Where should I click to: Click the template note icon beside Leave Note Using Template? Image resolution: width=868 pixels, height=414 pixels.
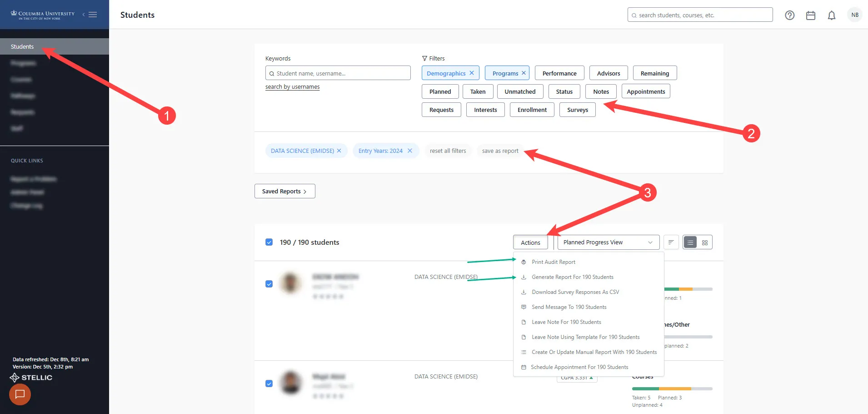click(524, 337)
